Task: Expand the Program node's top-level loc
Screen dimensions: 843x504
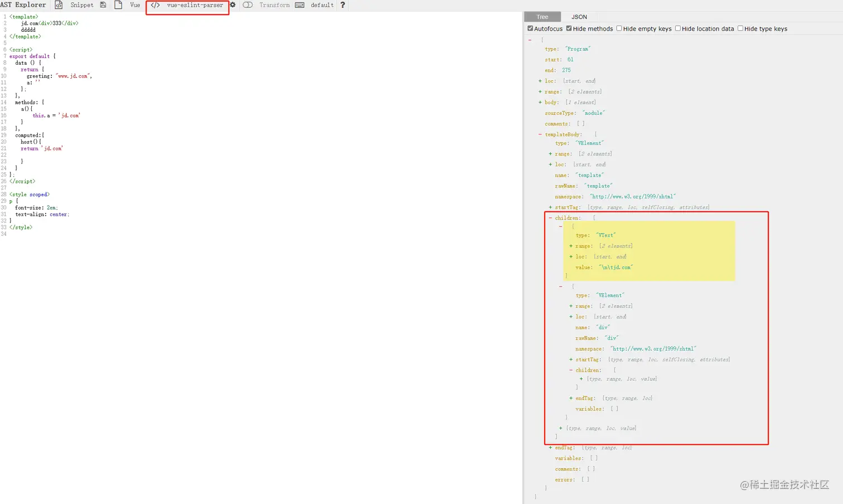Action: [x=540, y=81]
